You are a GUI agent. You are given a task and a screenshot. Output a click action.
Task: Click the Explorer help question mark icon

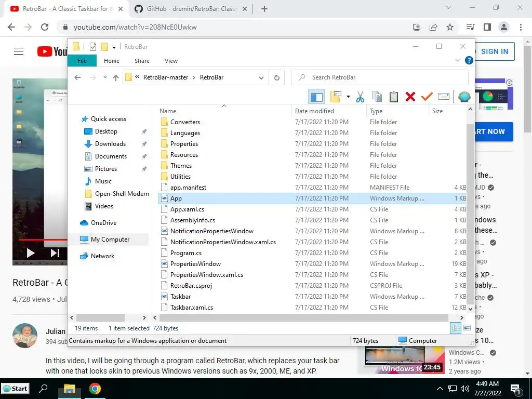(x=469, y=60)
